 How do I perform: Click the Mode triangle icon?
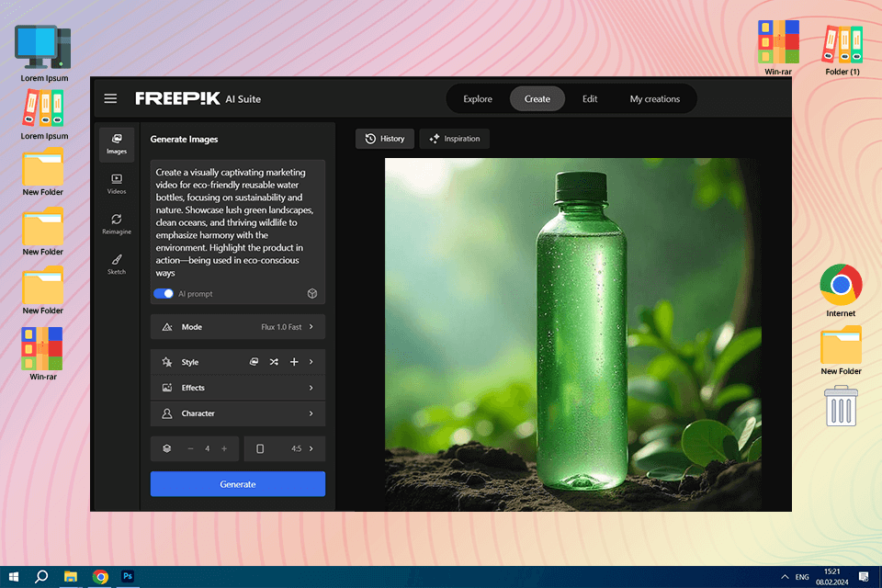coord(167,327)
